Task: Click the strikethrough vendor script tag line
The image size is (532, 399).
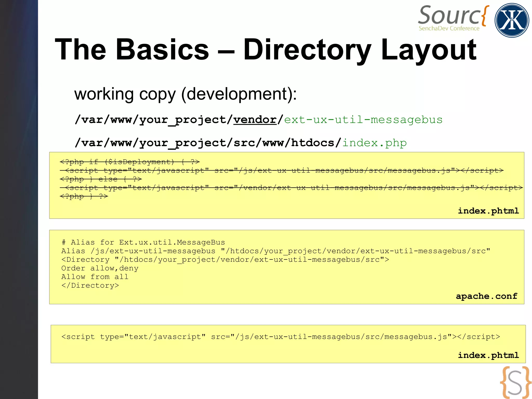Action: click(291, 188)
